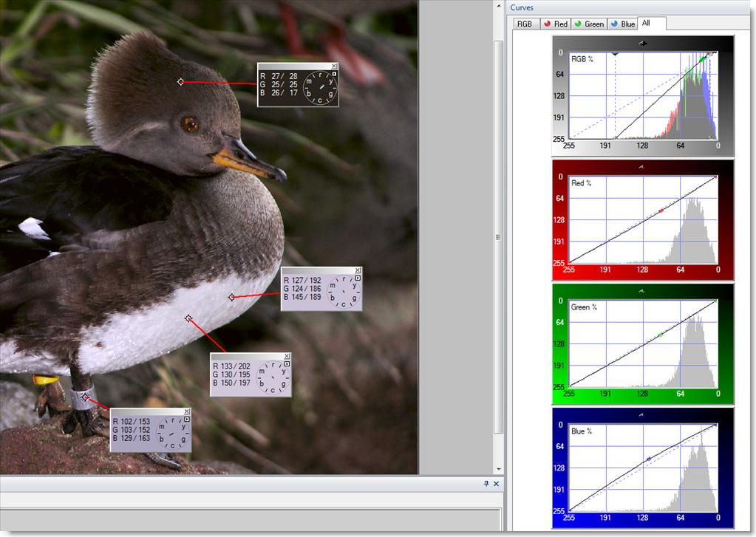Screen dimensions: 756x537
Task: Click the color wheel in the R 102/153 readout
Action: point(173,433)
